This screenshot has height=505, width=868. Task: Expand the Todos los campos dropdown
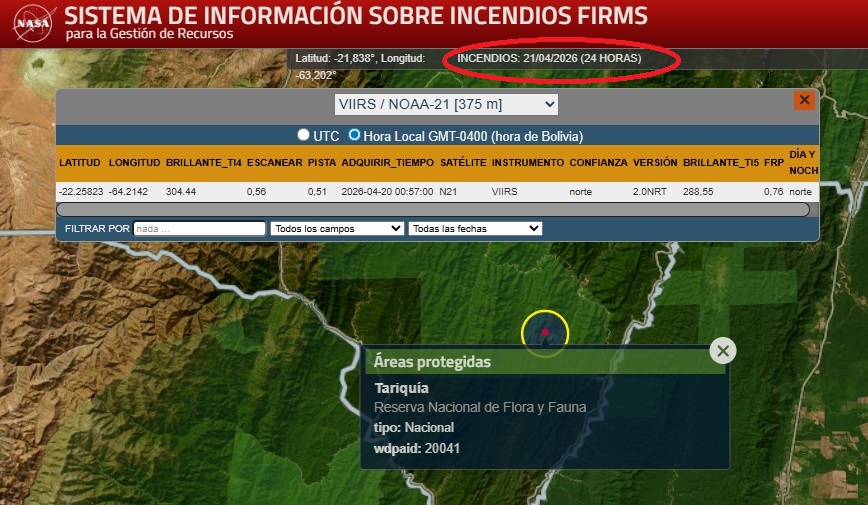pyautogui.click(x=336, y=229)
